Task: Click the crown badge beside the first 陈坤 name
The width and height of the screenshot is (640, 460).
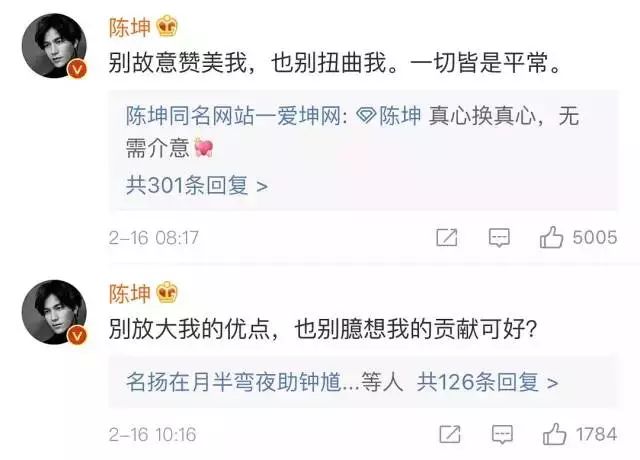Action: [167, 27]
